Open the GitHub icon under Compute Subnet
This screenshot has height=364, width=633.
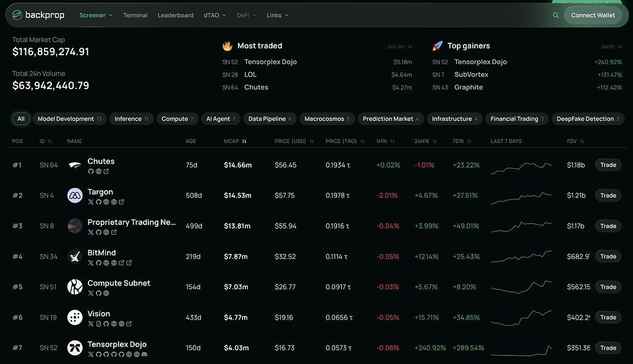pos(98,294)
